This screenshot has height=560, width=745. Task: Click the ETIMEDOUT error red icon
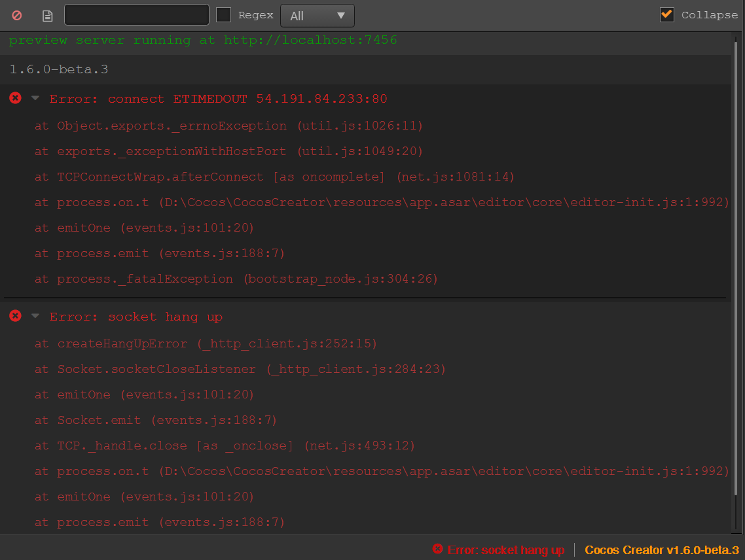tap(15, 98)
